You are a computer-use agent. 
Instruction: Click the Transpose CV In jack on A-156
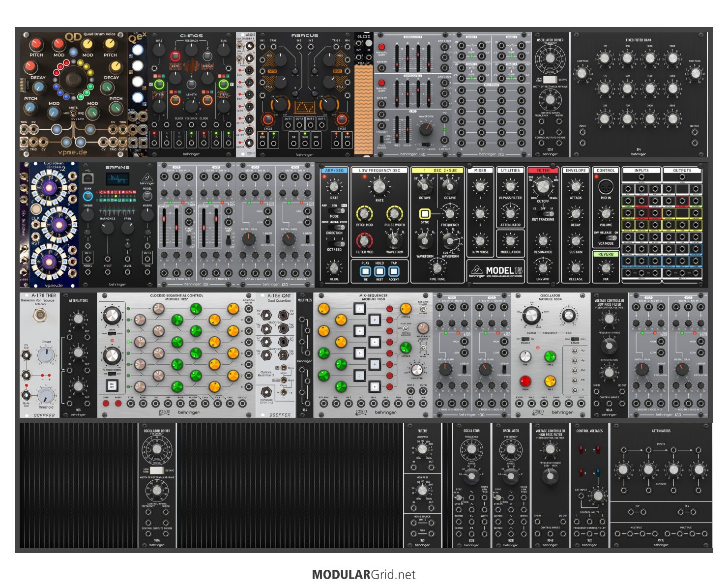tap(266, 392)
